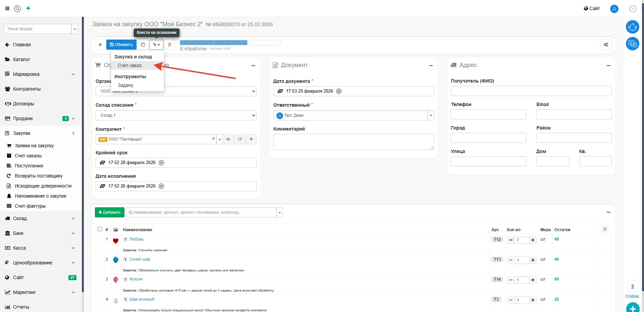View counterparty details with eye icon
This screenshot has width=644, height=312.
228,139
